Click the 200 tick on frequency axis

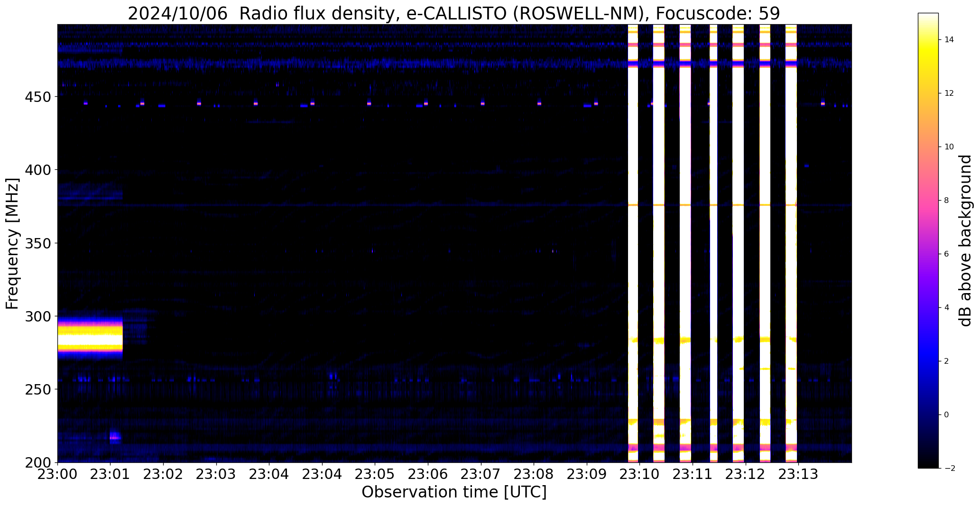[39, 462]
